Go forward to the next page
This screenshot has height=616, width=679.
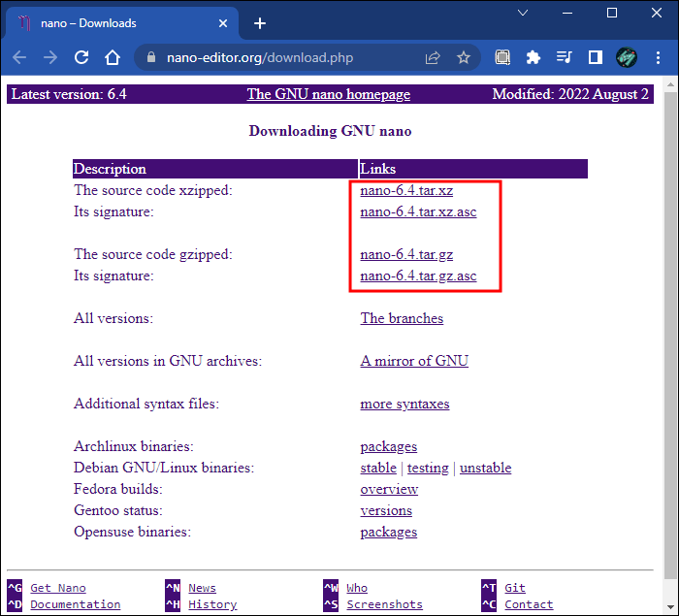50,57
